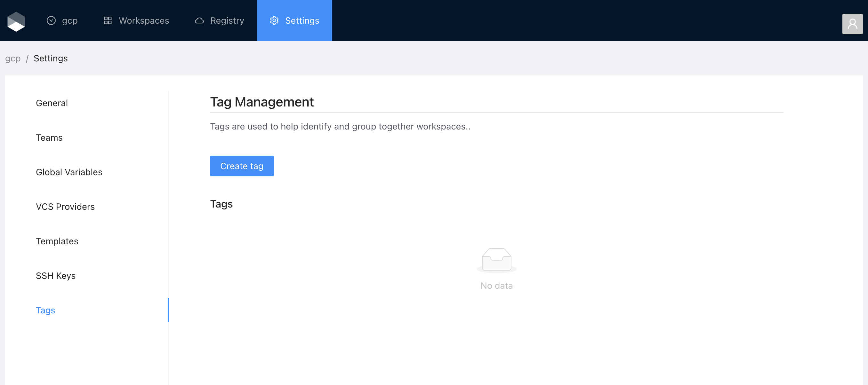Open the Teams settings tab

(49, 137)
